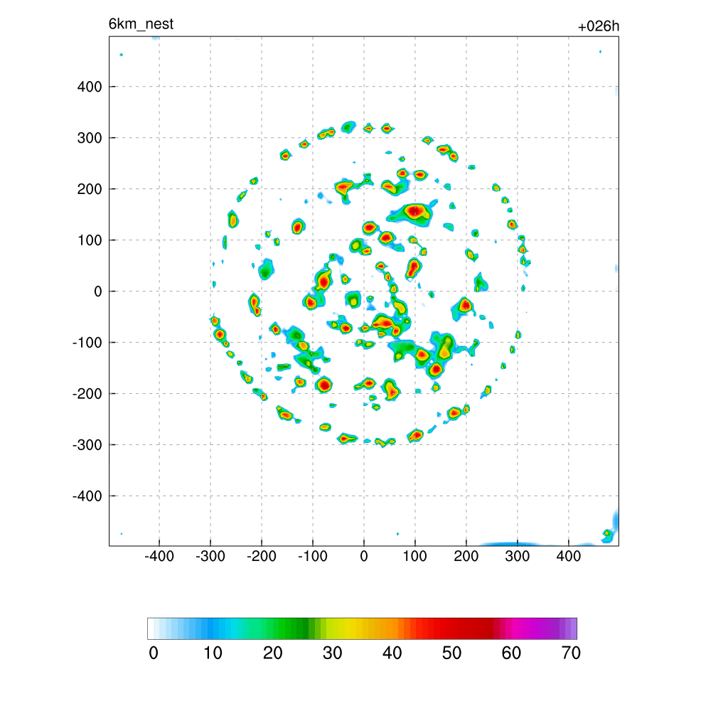Click the small blob in the plot's bottom-right corner
Image resolution: width=728 pixels, height=728 pixels.
click(x=607, y=535)
